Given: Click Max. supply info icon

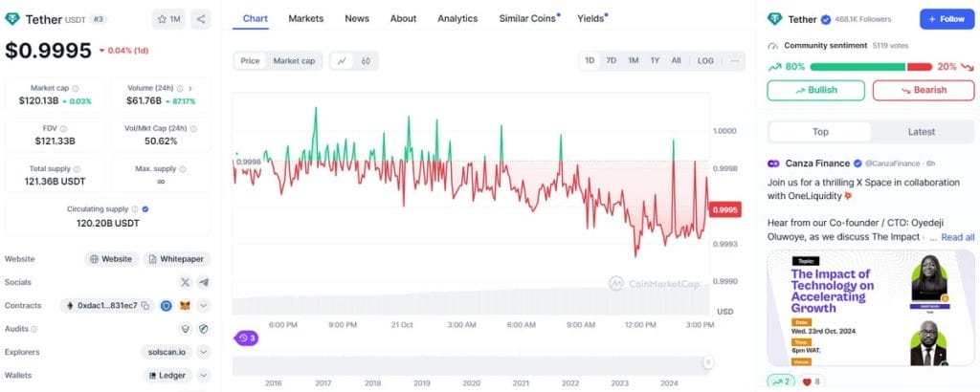Looking at the screenshot, I should click(x=182, y=169).
